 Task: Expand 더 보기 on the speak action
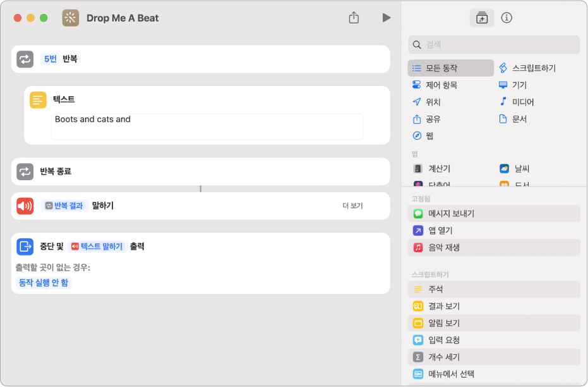pos(352,206)
